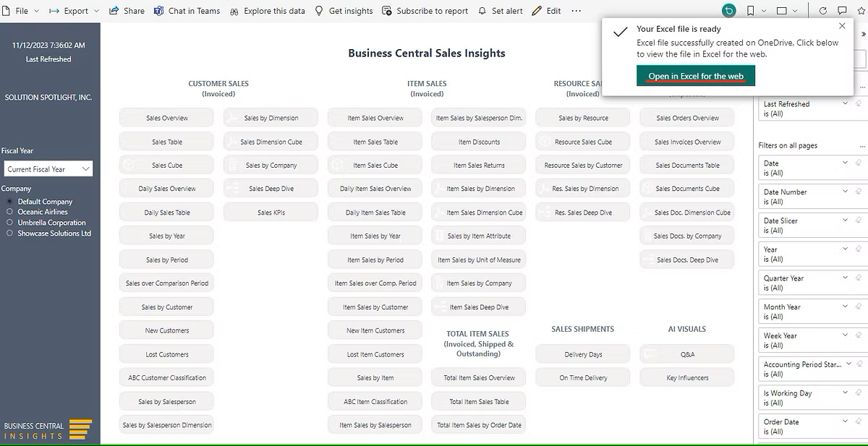Open the Sales by Dimension report
The height and width of the screenshot is (446, 868).
click(x=271, y=118)
